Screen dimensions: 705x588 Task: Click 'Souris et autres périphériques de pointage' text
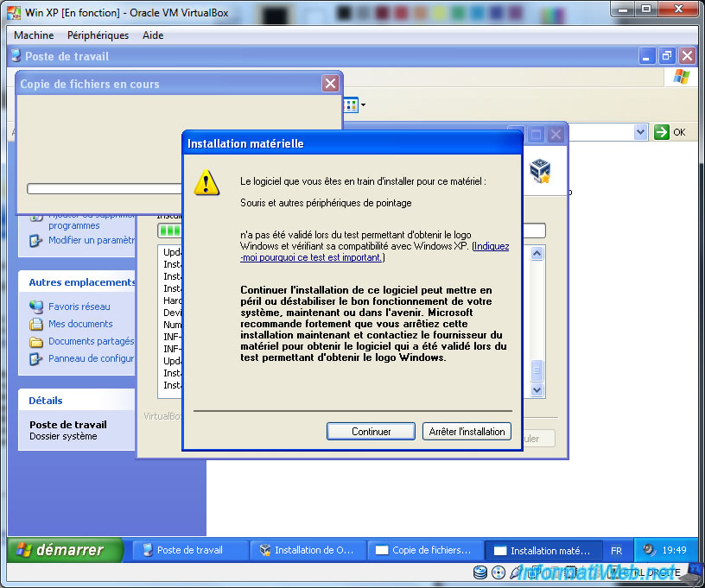point(326,203)
